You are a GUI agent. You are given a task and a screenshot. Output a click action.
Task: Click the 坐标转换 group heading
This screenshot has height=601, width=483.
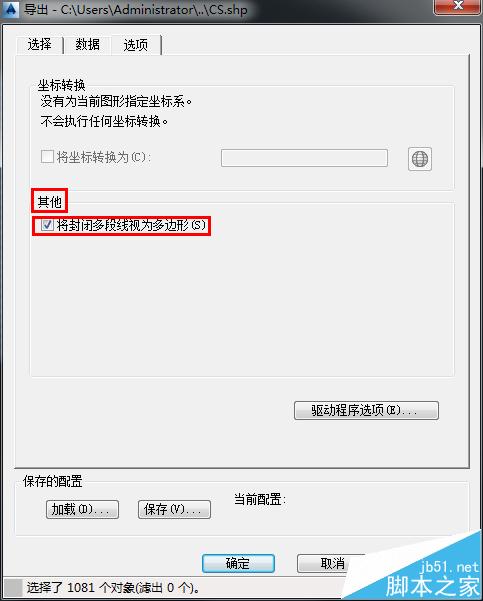pos(61,85)
